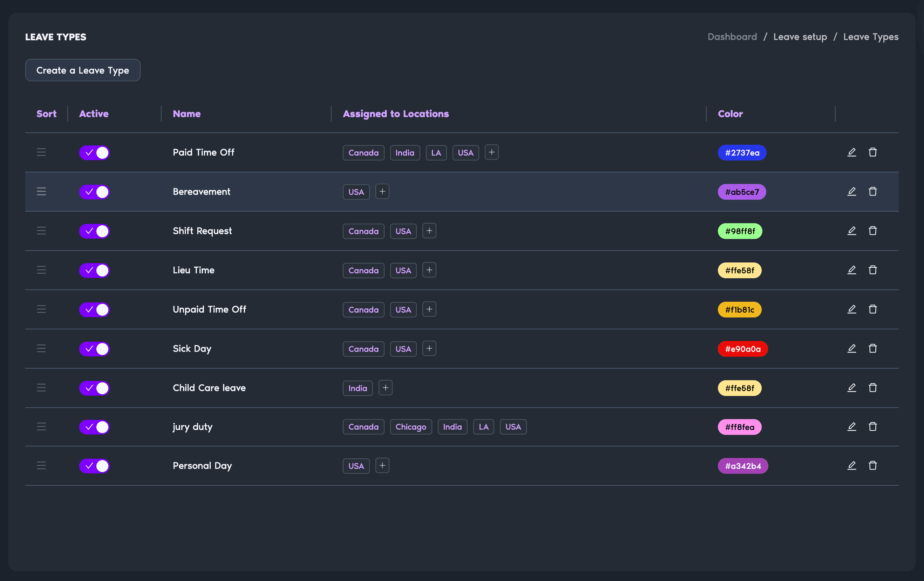Add a location to Child Care leave

click(x=385, y=388)
